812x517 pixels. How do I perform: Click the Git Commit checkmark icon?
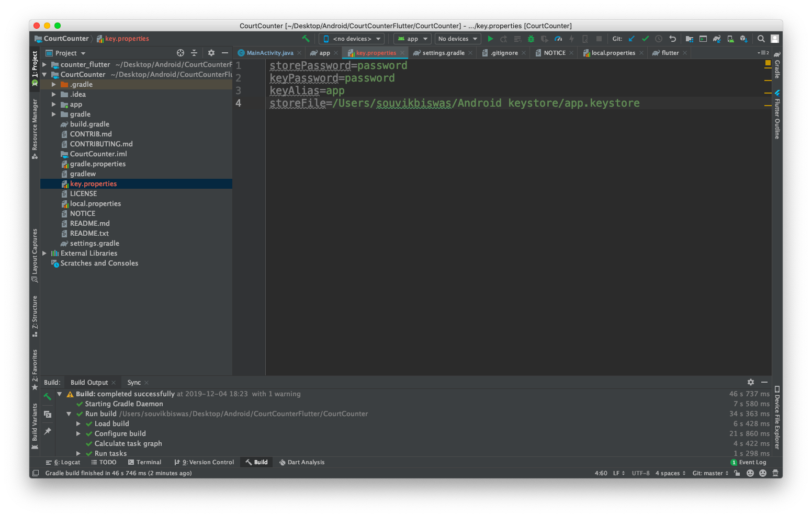tap(645, 39)
